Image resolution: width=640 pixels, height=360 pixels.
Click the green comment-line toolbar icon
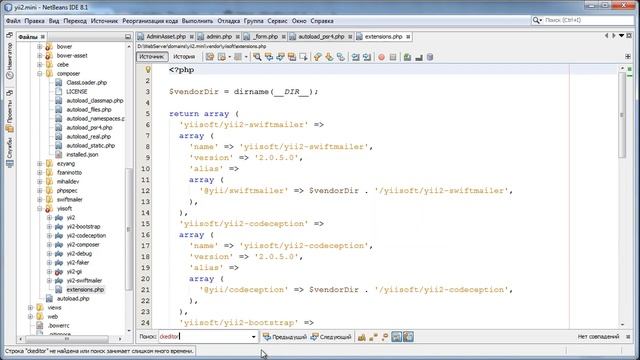[x=407, y=57]
